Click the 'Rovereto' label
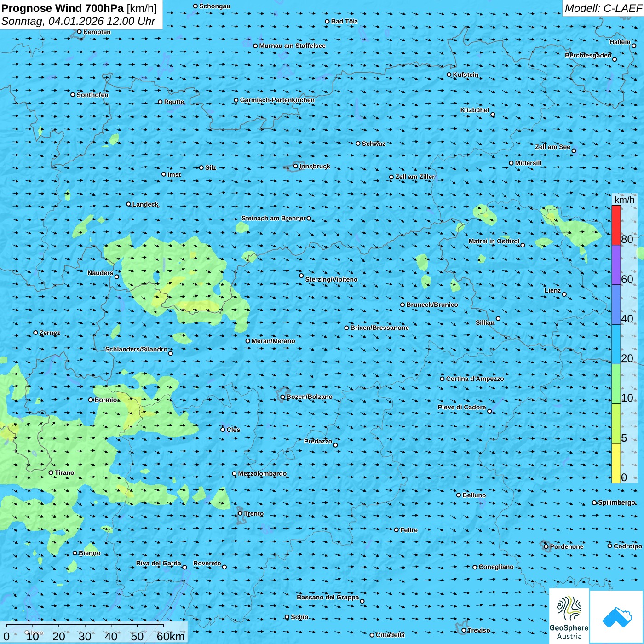The width and height of the screenshot is (644, 644). tap(207, 563)
